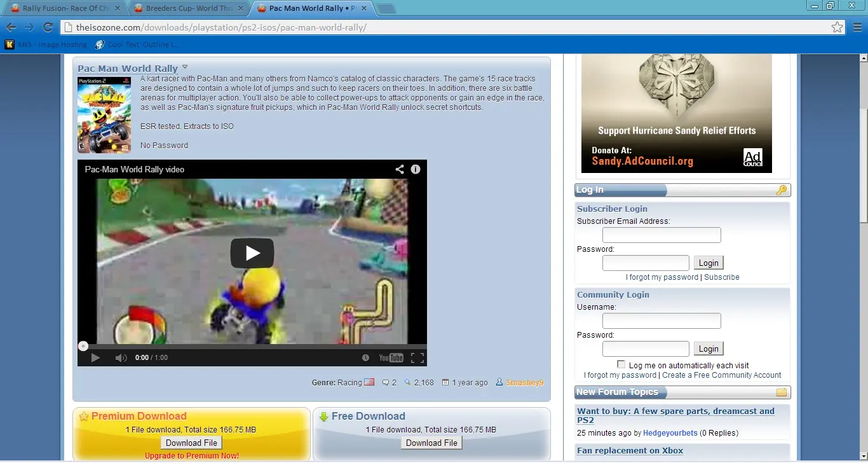The image size is (868, 463).
Task: Open the Chrome wrench menu
Action: (x=857, y=27)
